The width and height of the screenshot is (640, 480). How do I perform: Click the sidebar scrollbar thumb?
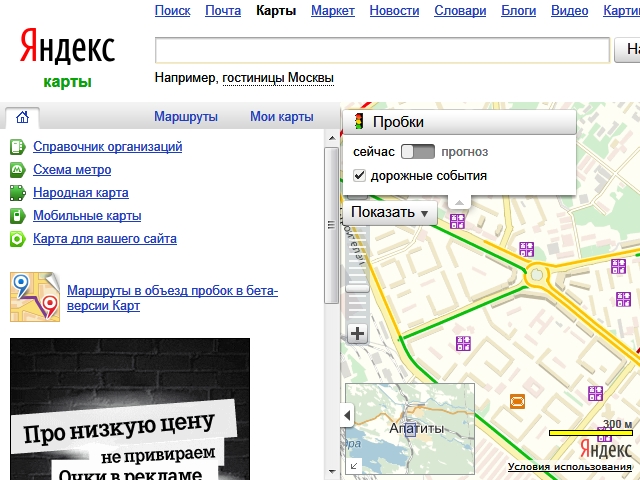pyautogui.click(x=331, y=225)
